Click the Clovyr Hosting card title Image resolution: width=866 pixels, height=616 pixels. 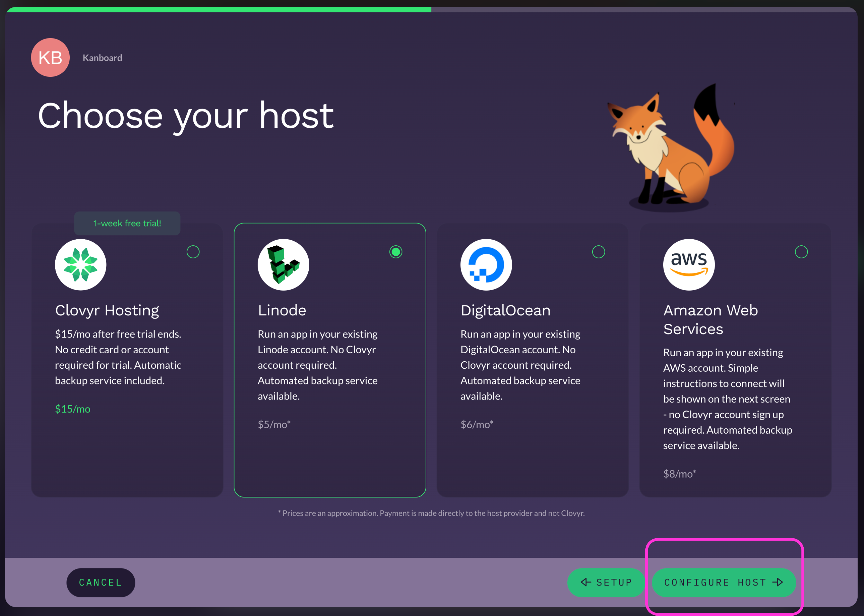click(107, 311)
